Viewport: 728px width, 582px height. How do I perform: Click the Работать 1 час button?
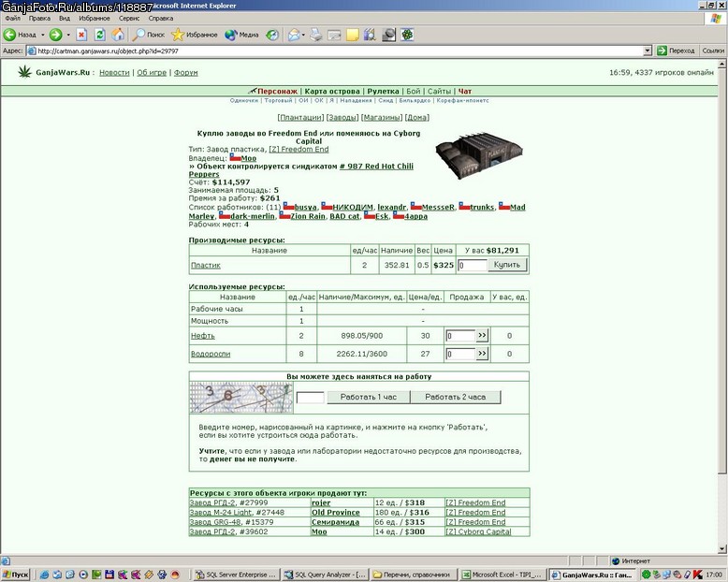(369, 397)
